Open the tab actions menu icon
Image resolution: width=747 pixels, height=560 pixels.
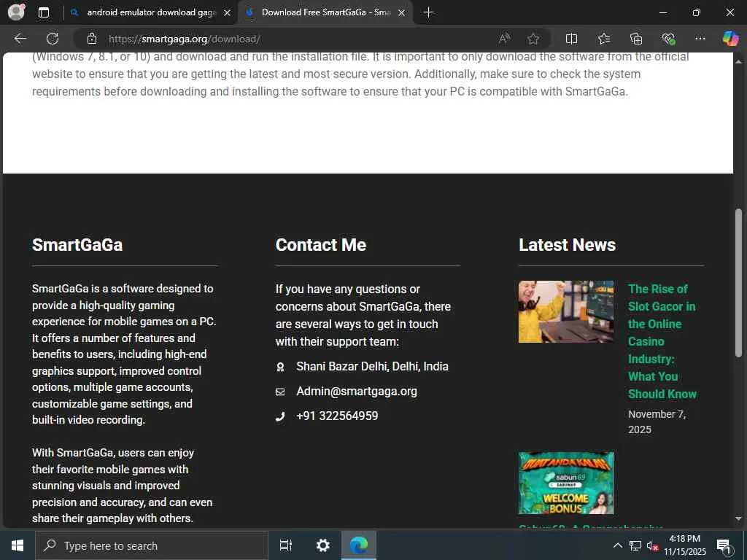coord(43,12)
